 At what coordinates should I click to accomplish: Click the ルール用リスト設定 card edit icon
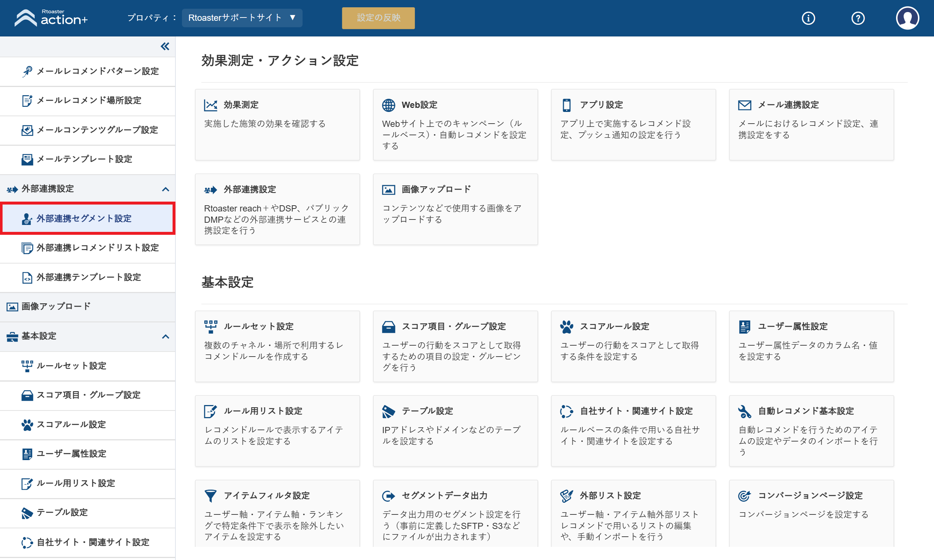[210, 411]
